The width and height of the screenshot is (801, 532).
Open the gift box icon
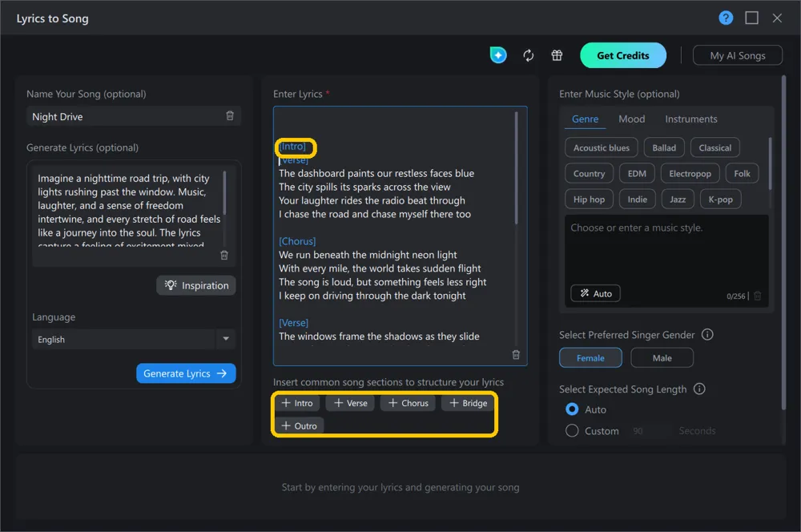[557, 55]
